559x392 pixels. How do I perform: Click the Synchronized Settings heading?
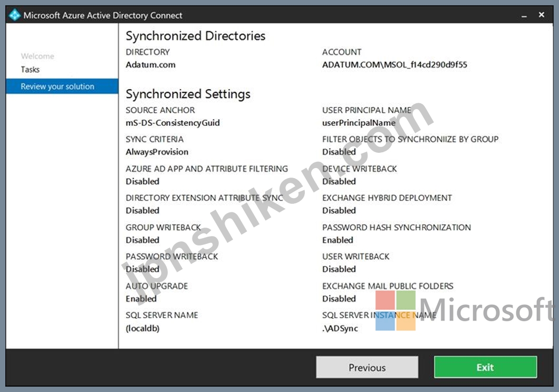[188, 94]
